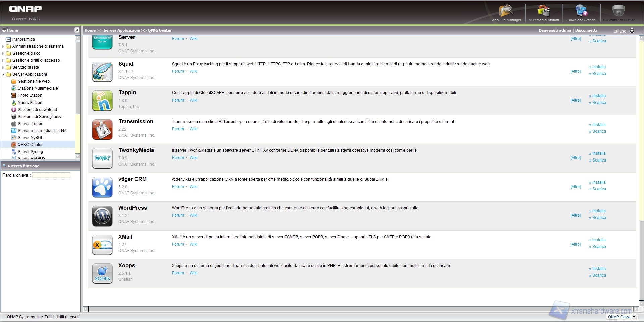Screen dimensions: 644x322
Task: Click Installa link for WordPress
Action: 599,211
